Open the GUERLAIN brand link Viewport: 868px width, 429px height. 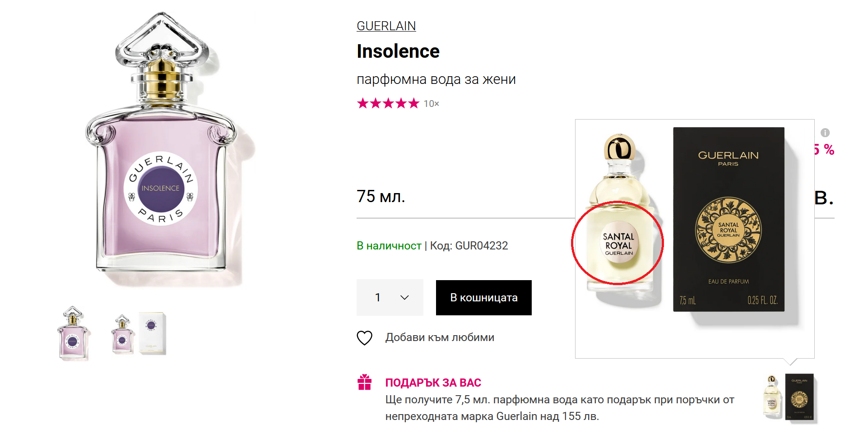click(386, 26)
